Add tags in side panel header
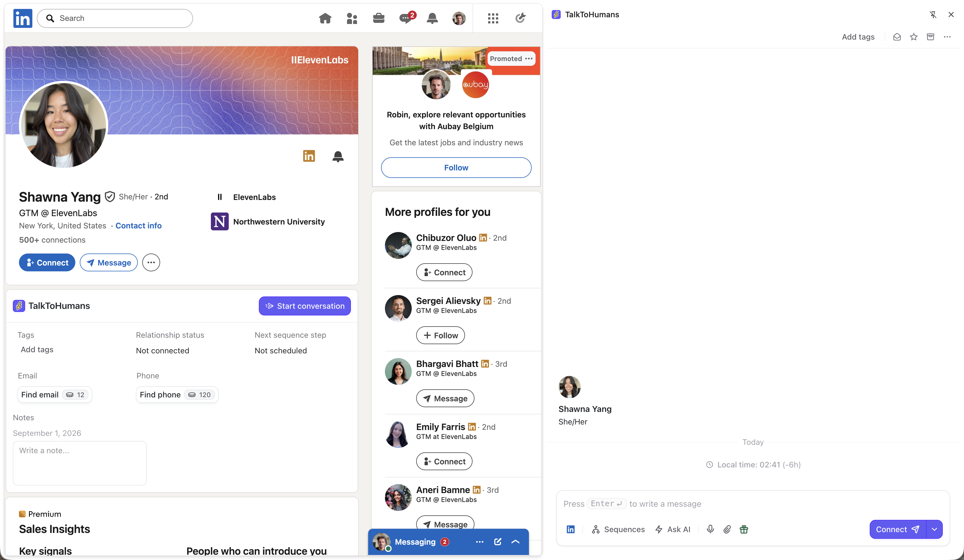Screen dimensions: 964x560 click(x=858, y=37)
